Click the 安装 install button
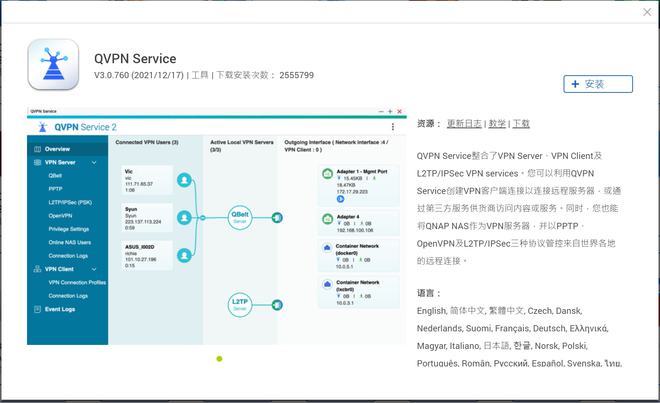Image resolution: width=660 pixels, height=403 pixels. pyautogui.click(x=598, y=84)
